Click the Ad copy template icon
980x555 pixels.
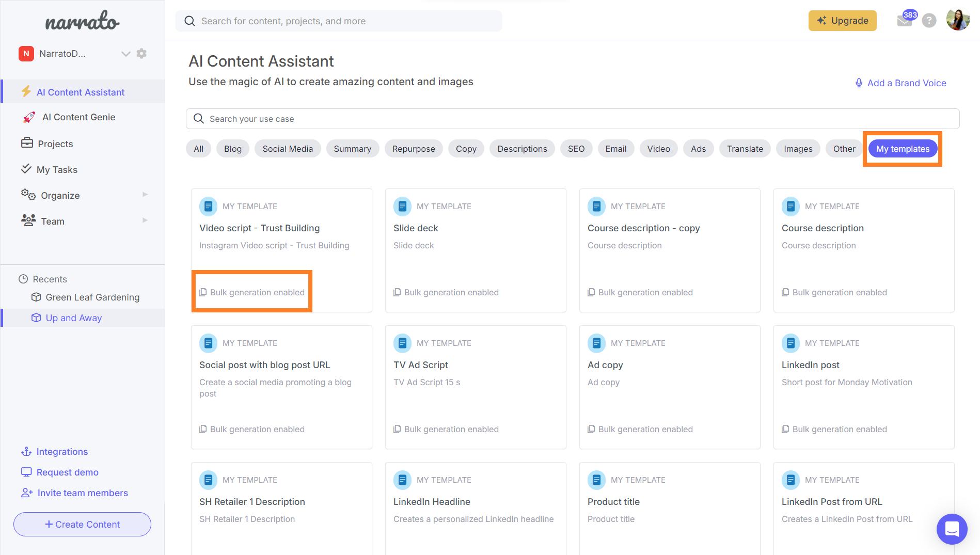[596, 343]
